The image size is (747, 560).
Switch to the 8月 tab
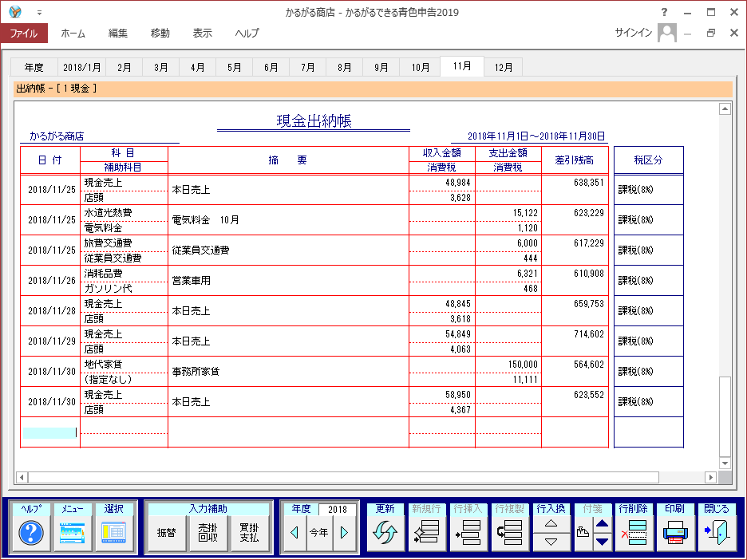345,68
